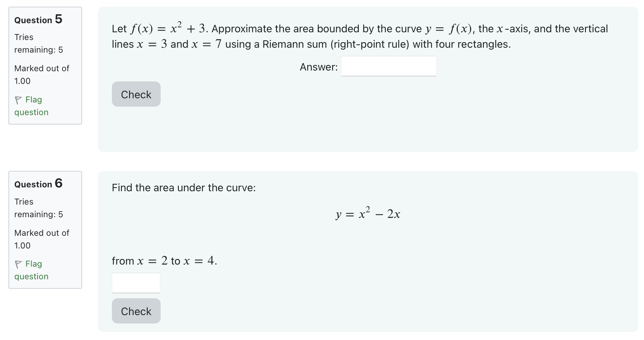
Task: Click the Tries remaining text for Question 5
Action: tap(38, 43)
